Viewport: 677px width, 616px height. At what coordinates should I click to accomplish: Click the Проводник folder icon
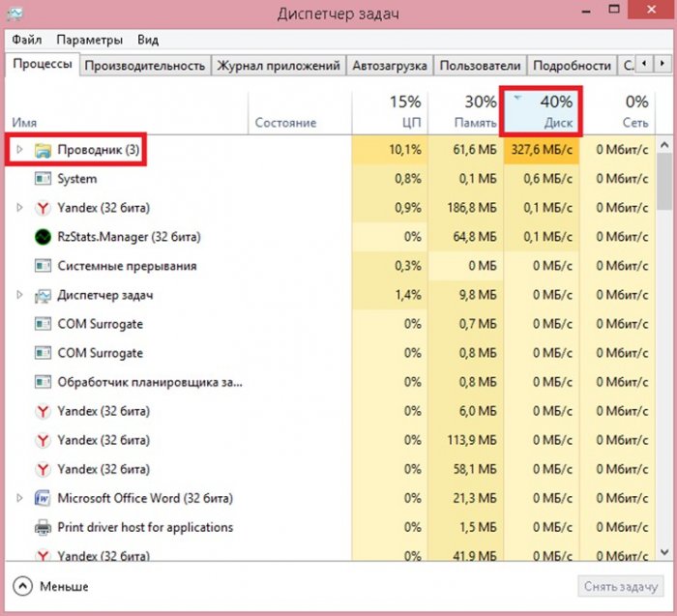pyautogui.click(x=43, y=150)
